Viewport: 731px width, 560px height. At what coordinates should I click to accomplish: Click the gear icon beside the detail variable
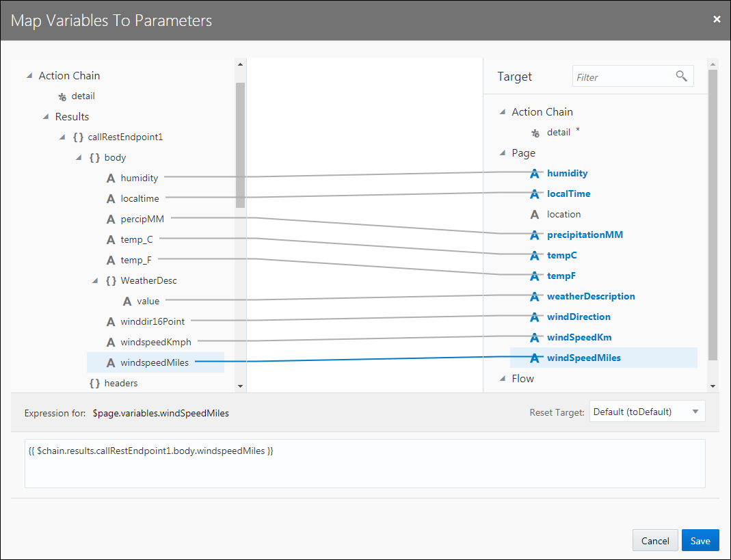[62, 96]
